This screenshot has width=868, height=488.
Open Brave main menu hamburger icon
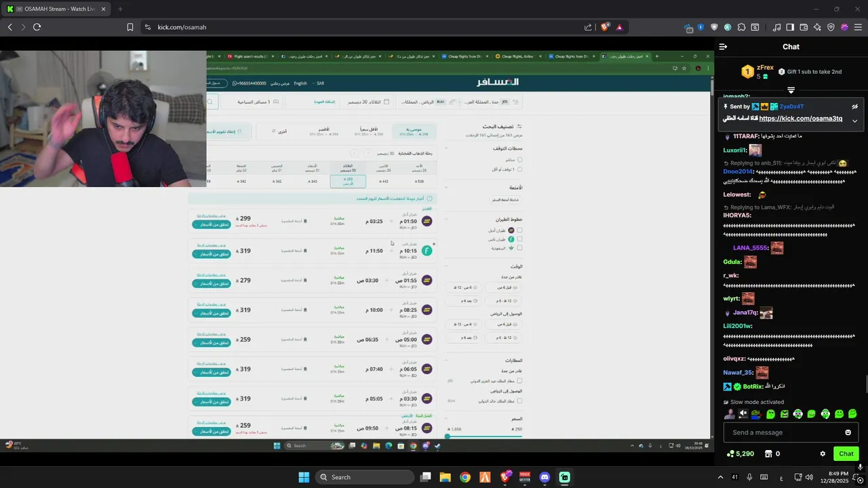point(859,27)
